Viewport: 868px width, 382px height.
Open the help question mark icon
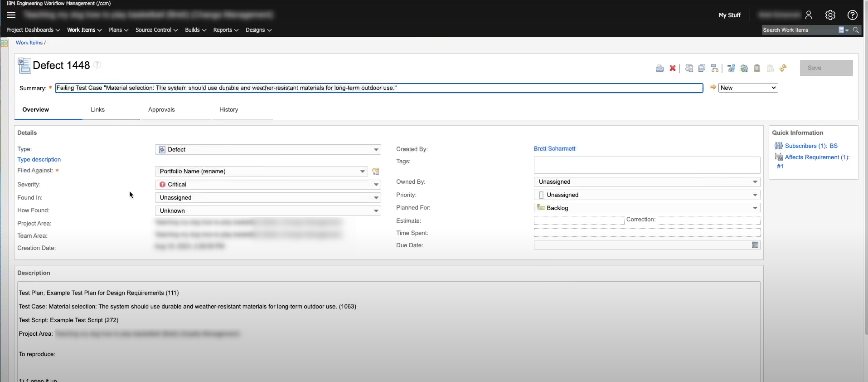pyautogui.click(x=852, y=15)
